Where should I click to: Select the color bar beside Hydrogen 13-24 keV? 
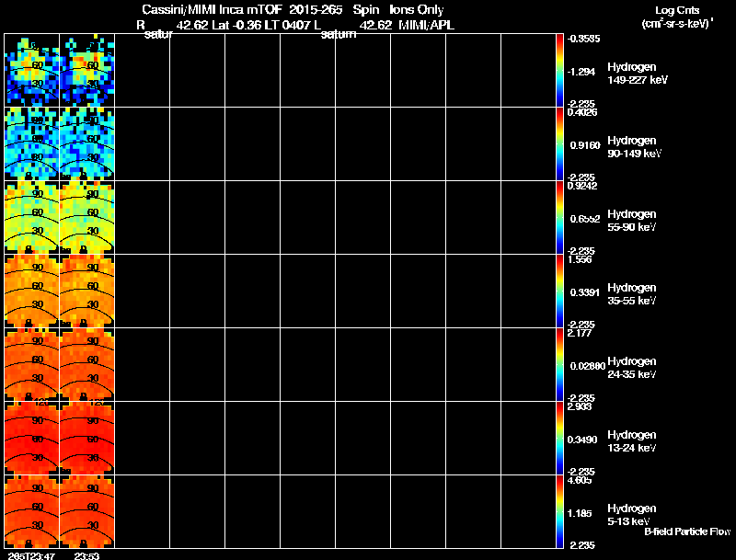[x=559, y=438]
